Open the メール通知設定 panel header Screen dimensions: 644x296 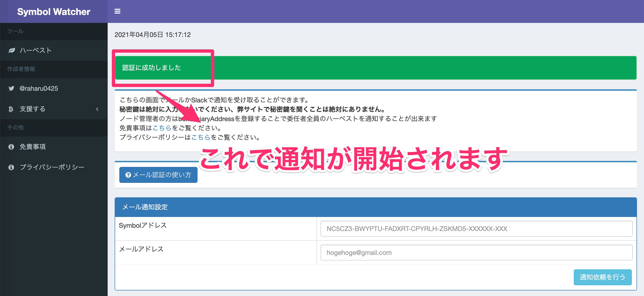(144, 207)
